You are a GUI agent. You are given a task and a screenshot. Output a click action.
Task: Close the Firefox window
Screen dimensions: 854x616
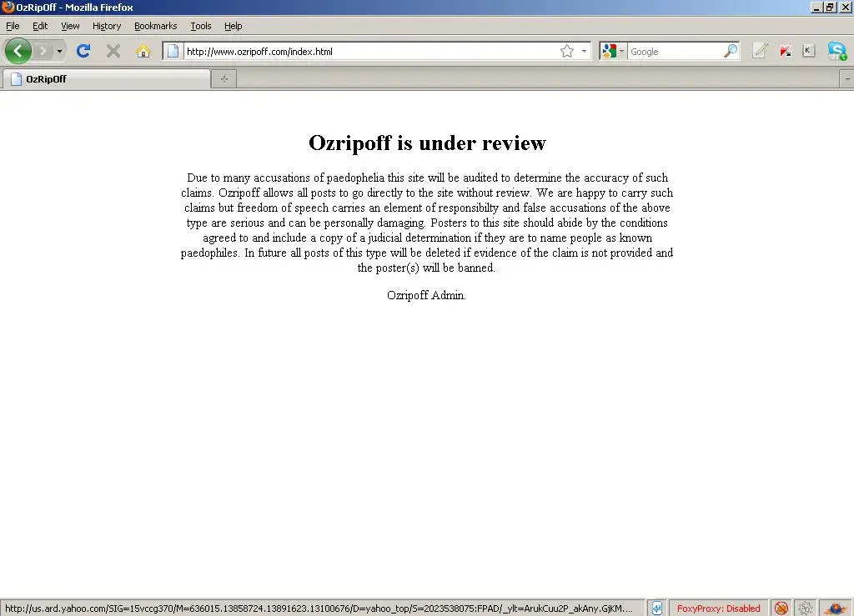845,7
